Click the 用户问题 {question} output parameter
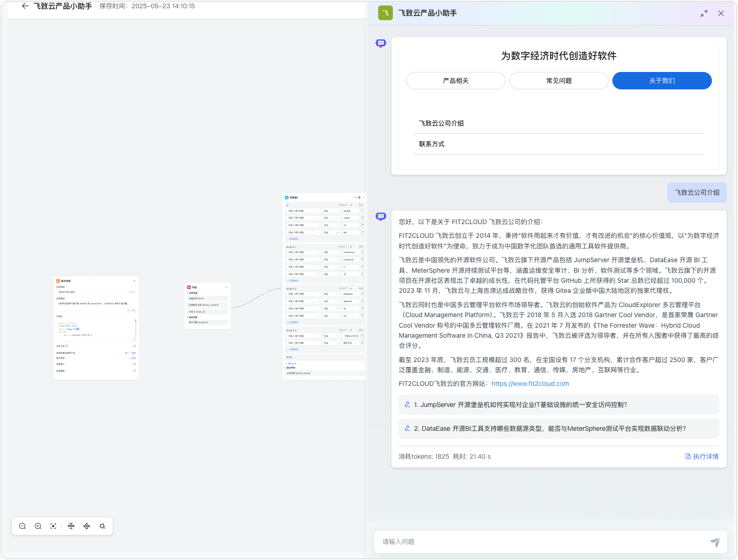The width and height of the screenshot is (738, 560). (208, 322)
